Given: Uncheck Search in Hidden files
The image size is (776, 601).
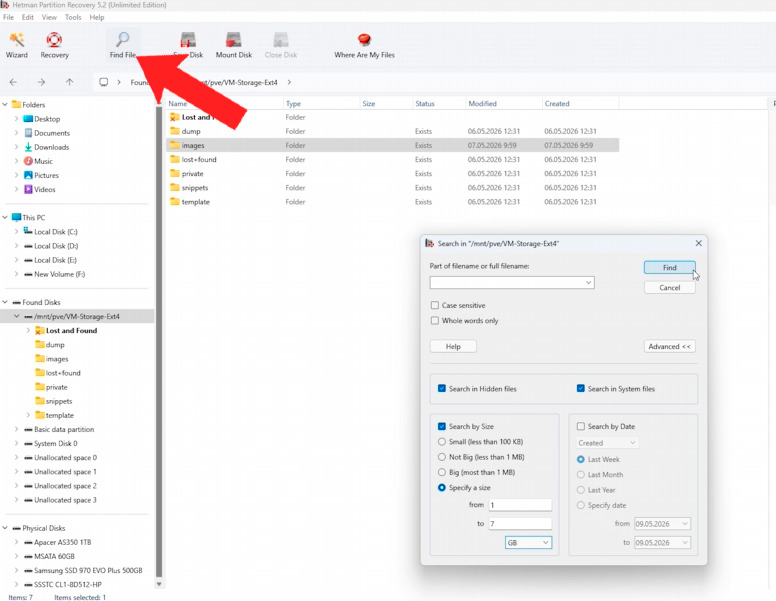Looking at the screenshot, I should 442,389.
